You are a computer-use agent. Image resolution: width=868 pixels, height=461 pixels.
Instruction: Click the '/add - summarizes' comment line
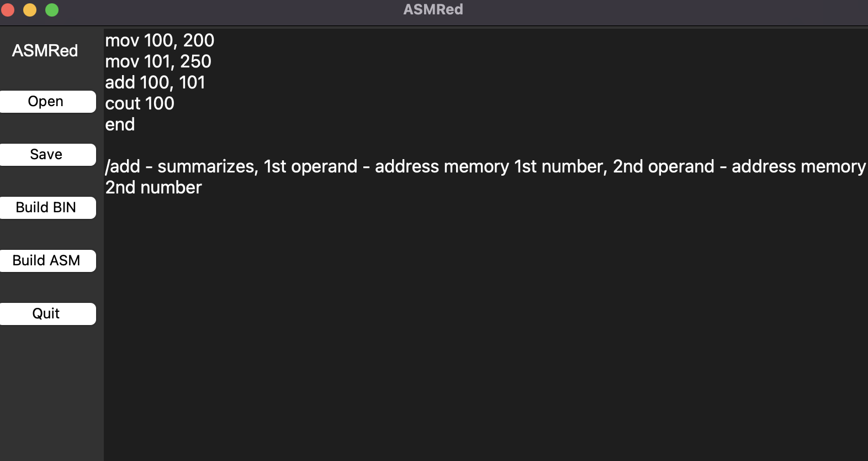coord(485,166)
